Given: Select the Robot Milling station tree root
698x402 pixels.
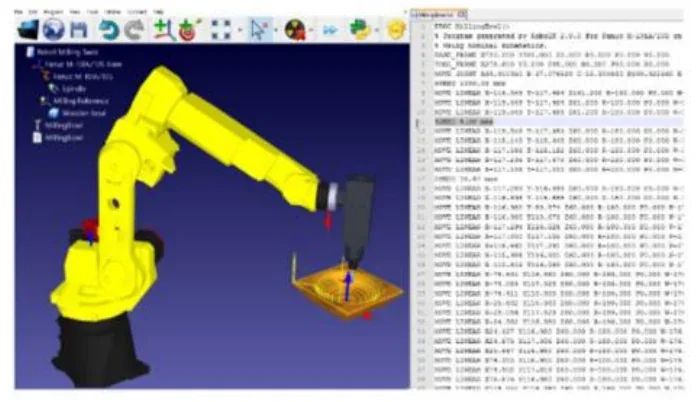Looking at the screenshot, I should pos(67,52).
